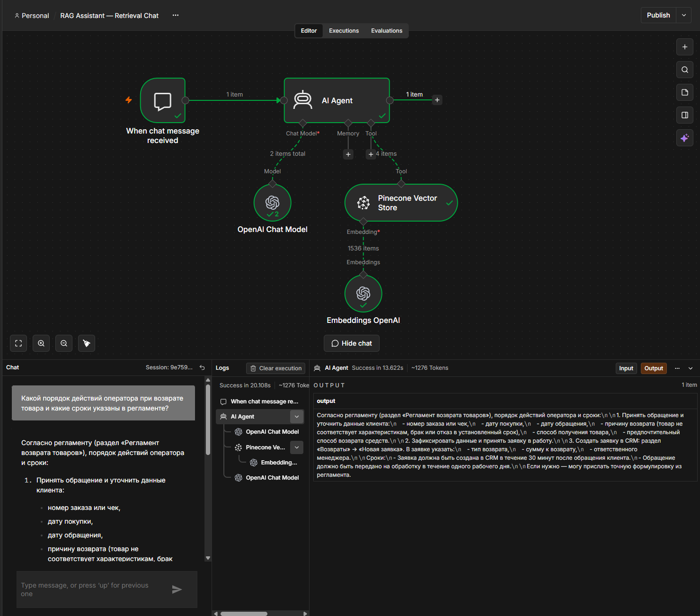Collapse the Pinecone Ve... log entry

click(297, 447)
